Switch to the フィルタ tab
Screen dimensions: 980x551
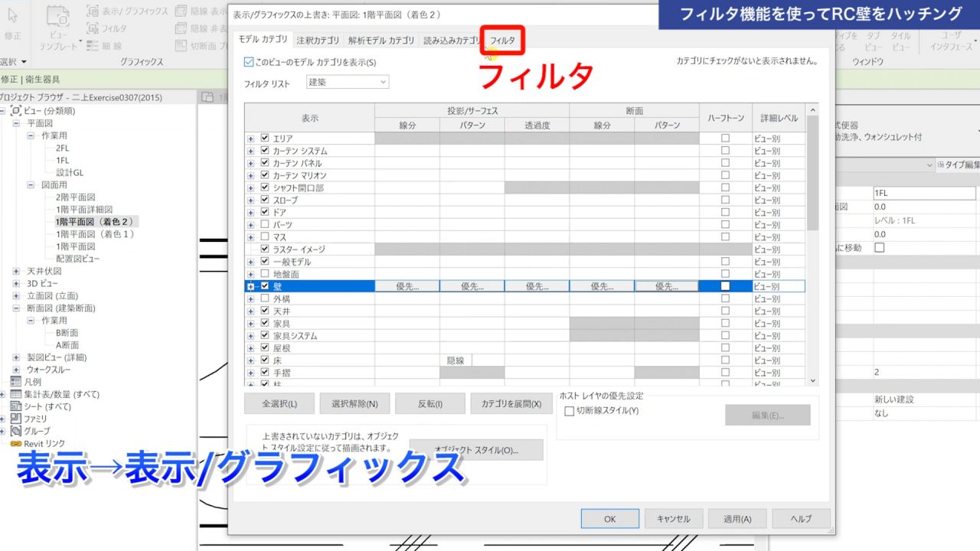point(502,41)
